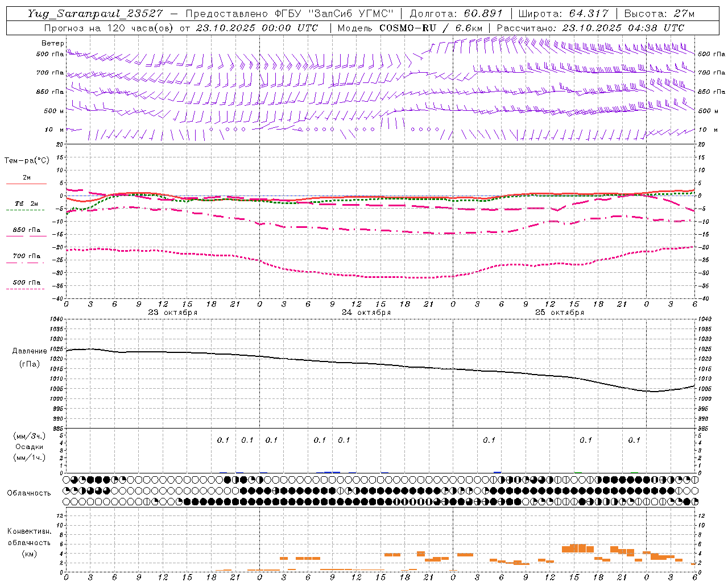Click the (мм/3ч.) precipitation unit label
Screen dimensions: 728x582
coord(30,436)
